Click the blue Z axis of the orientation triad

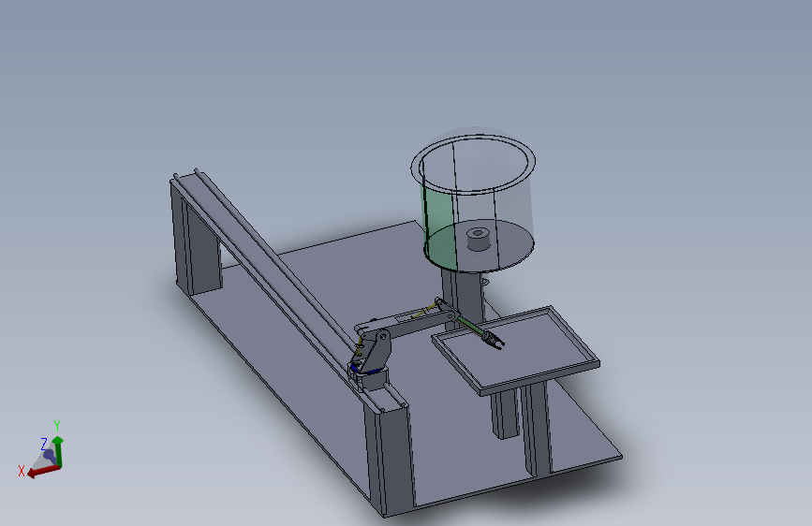[x=49, y=456]
